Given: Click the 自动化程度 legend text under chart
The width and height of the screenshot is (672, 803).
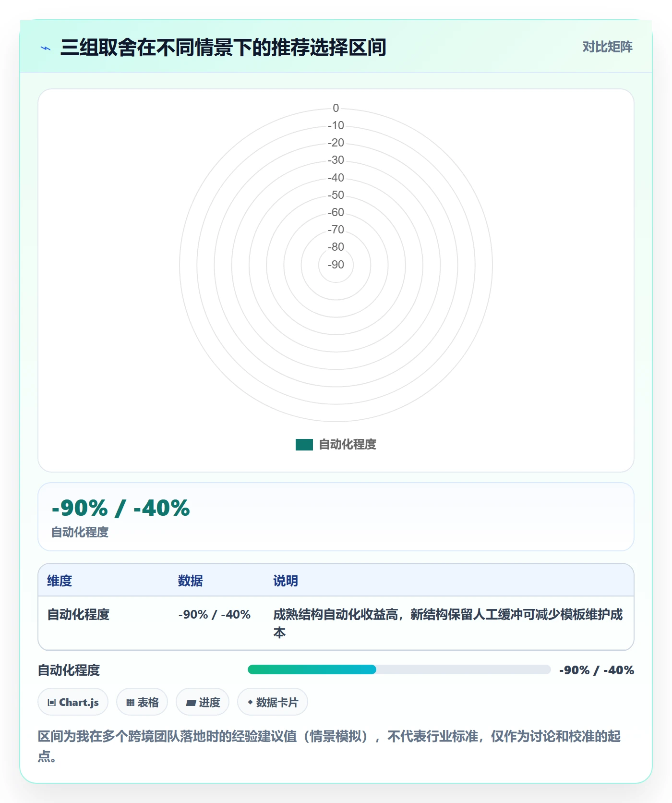Looking at the screenshot, I should coord(348,445).
